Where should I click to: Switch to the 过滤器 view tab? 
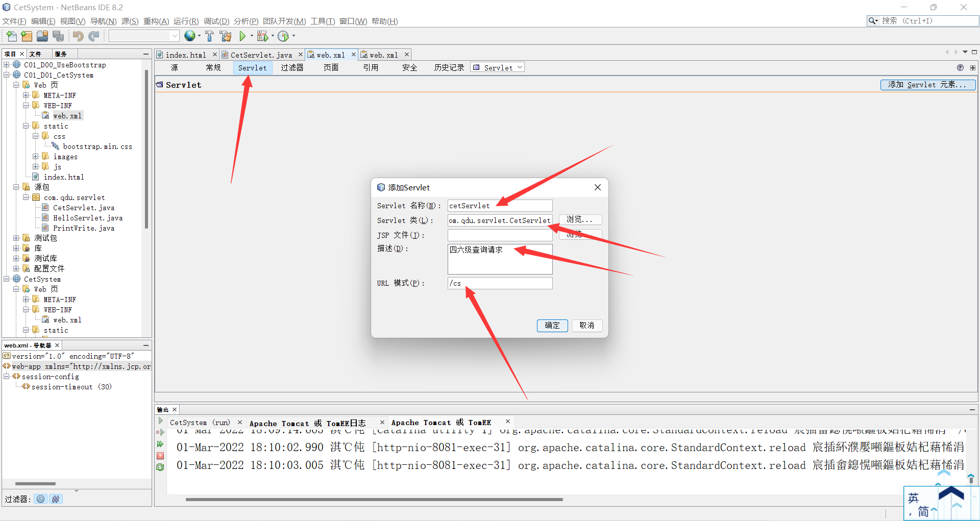point(292,67)
